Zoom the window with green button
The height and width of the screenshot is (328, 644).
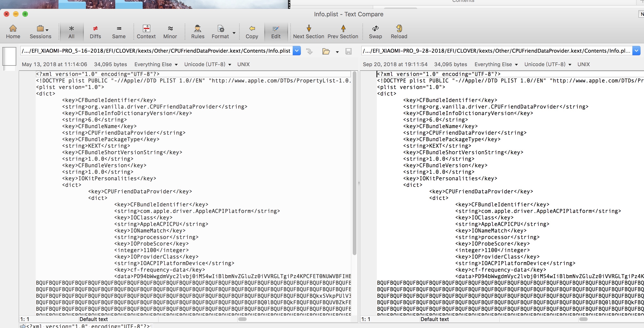(x=25, y=14)
